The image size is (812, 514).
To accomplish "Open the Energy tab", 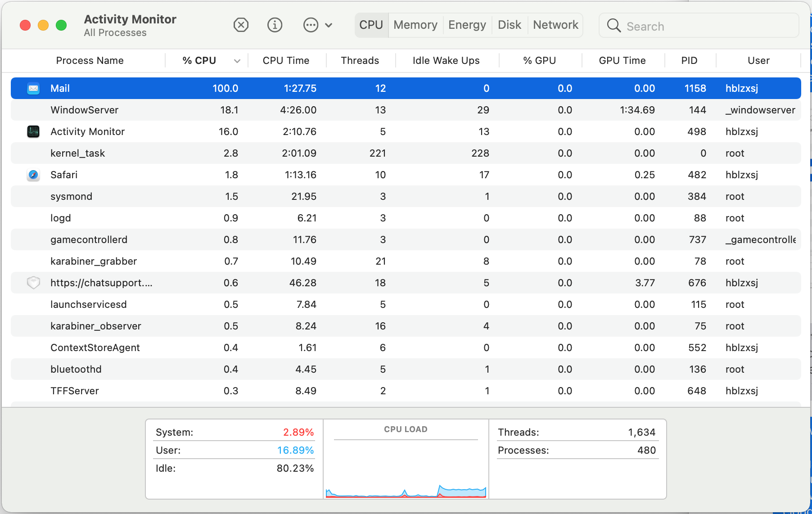I will coord(467,25).
